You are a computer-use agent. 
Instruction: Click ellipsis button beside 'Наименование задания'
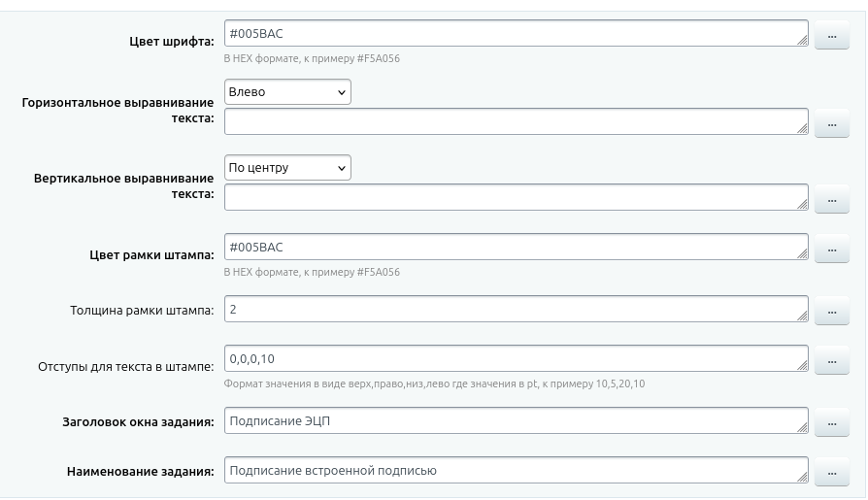[x=831, y=474]
